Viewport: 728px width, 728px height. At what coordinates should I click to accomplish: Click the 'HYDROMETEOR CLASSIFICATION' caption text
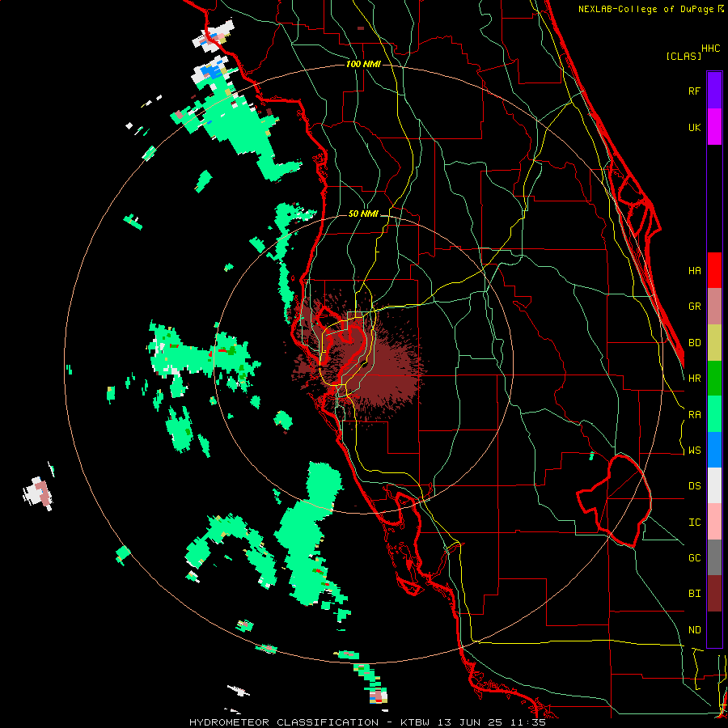coord(284,722)
